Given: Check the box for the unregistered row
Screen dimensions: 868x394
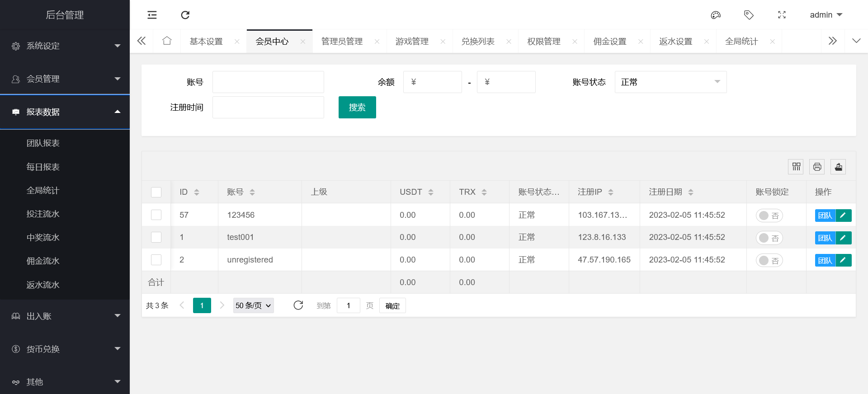Looking at the screenshot, I should [x=156, y=260].
